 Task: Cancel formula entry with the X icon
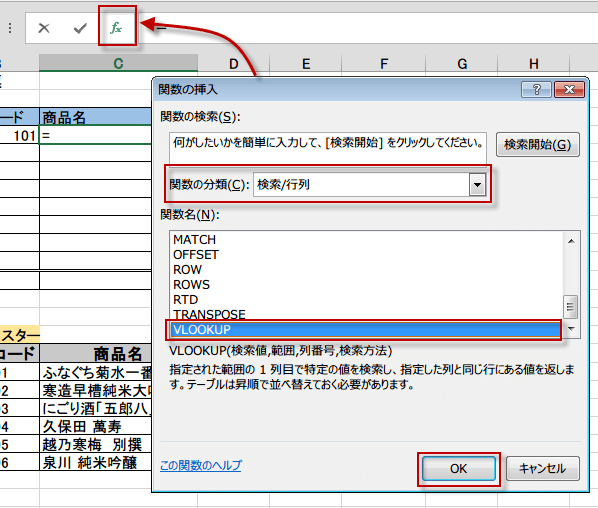point(44,28)
